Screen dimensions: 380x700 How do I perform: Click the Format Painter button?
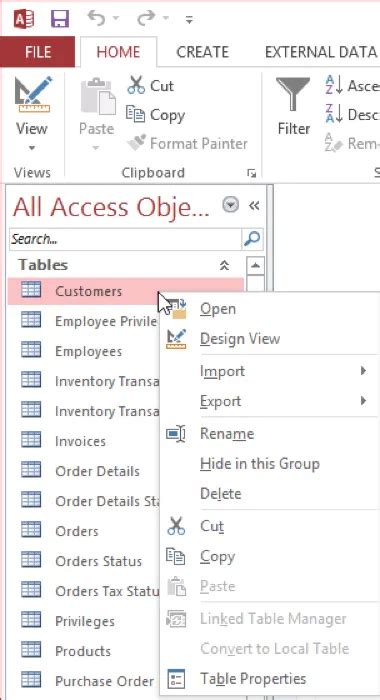(187, 143)
